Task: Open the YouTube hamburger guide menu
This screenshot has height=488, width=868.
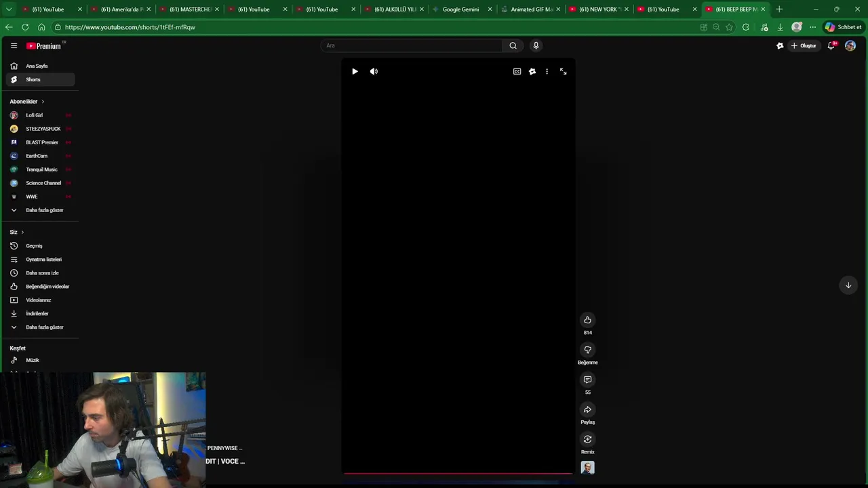Action: [x=14, y=45]
